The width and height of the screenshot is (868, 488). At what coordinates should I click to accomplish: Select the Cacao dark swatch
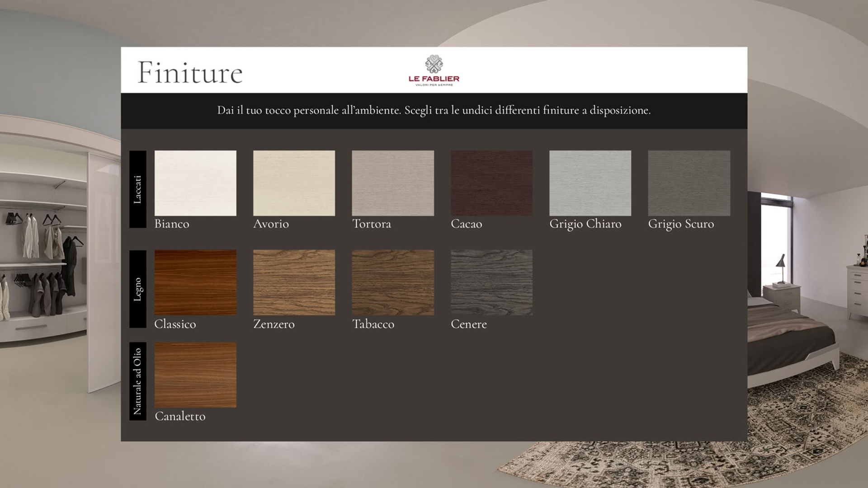click(491, 183)
